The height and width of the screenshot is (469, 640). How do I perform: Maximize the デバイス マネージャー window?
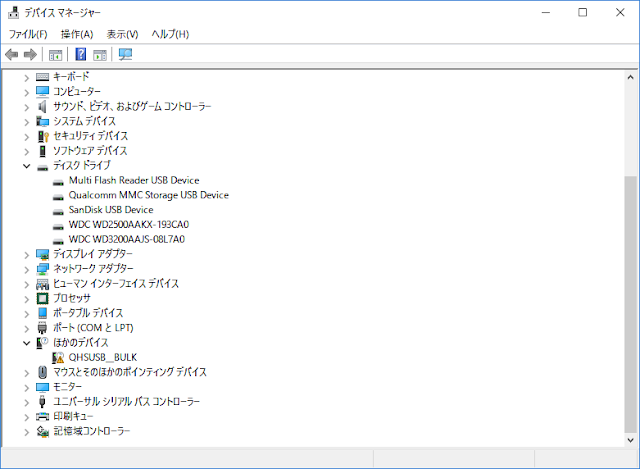coord(583,12)
